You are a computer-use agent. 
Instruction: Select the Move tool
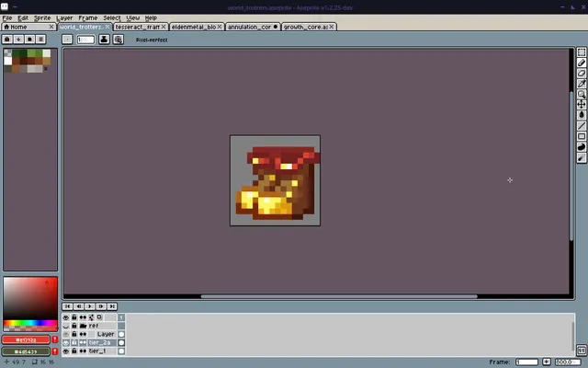coord(582,105)
